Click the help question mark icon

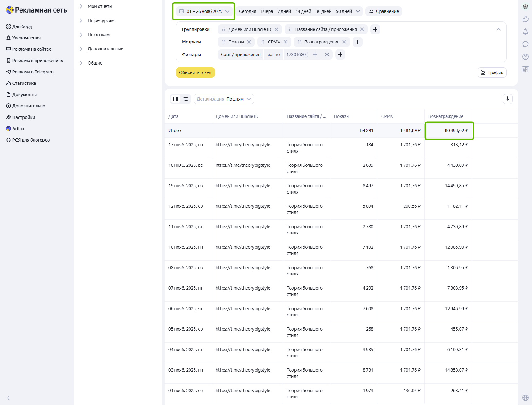[x=525, y=57]
